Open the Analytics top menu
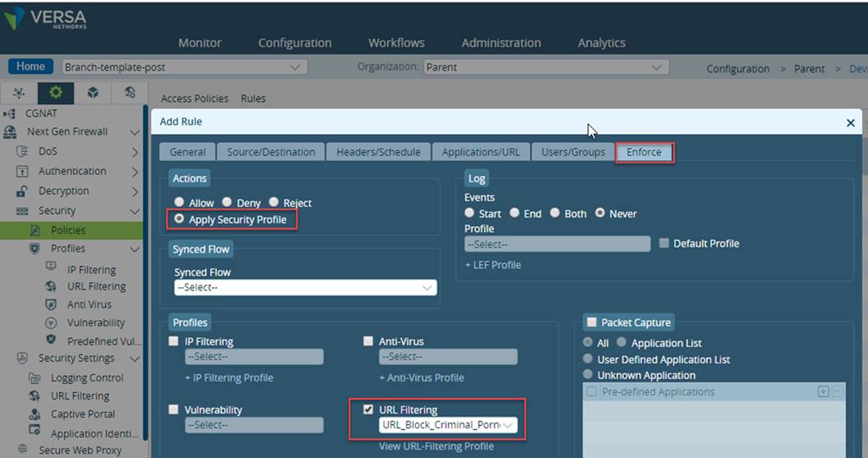 [601, 43]
